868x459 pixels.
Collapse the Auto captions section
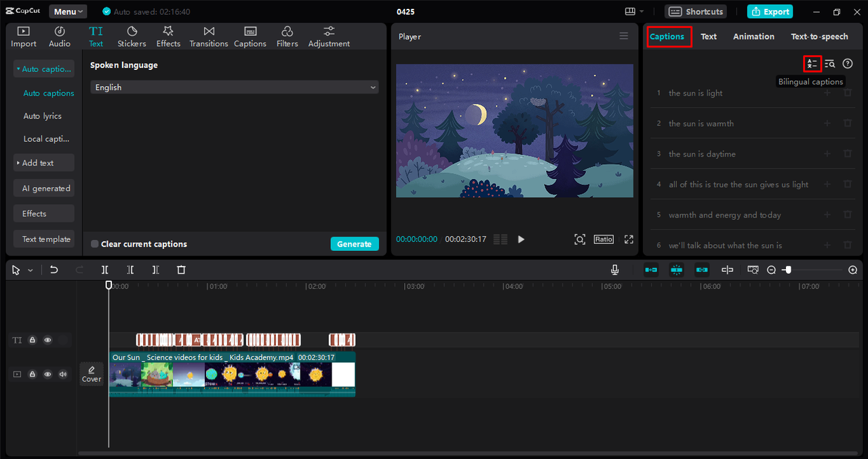point(43,68)
